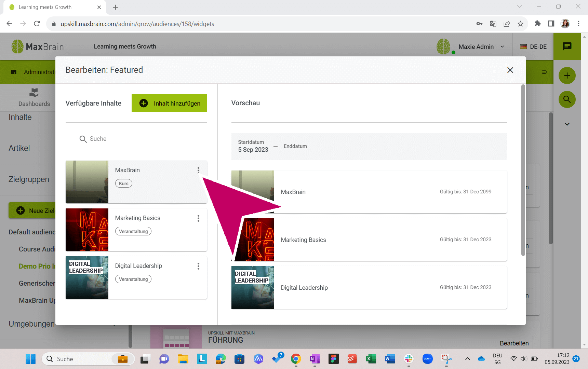Screen dimensions: 588x369
Task: Click the Google Translate icon
Action: click(493, 24)
